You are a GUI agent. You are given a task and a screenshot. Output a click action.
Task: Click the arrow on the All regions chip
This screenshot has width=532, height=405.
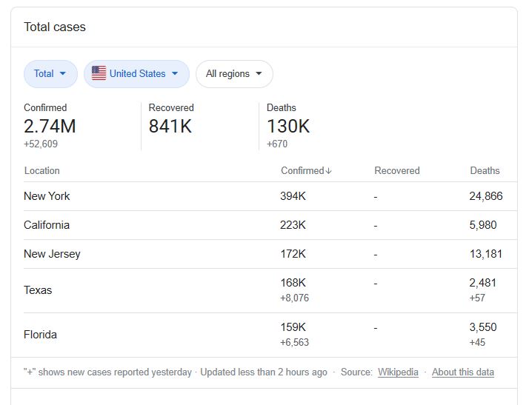pos(259,73)
